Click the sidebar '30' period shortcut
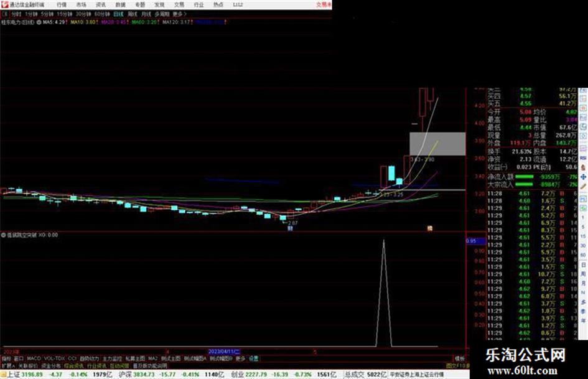The width and height of the screenshot is (588, 379). click(583, 246)
